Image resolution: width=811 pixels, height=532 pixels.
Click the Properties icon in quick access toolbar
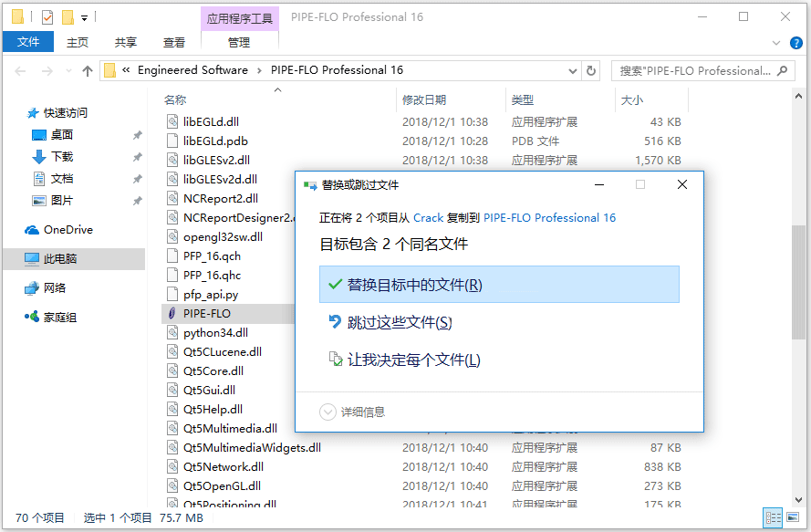click(47, 17)
